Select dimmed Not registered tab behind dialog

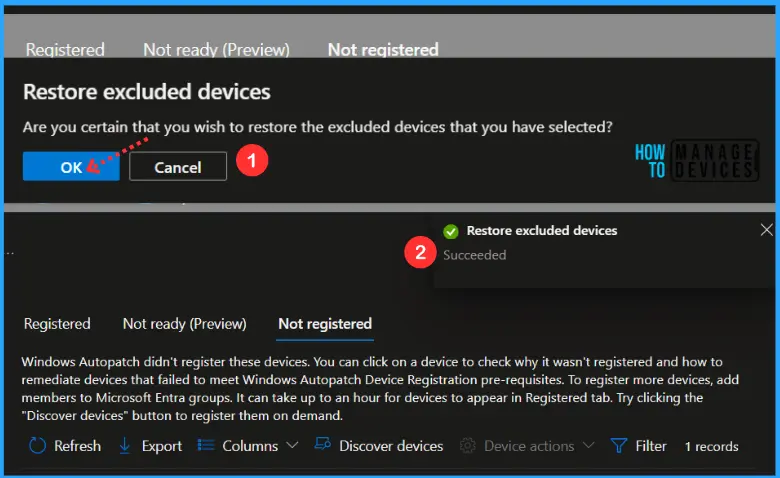coord(383,50)
